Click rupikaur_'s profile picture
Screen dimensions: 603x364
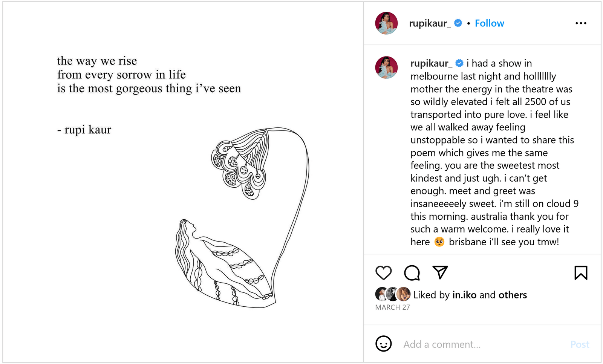coord(386,23)
